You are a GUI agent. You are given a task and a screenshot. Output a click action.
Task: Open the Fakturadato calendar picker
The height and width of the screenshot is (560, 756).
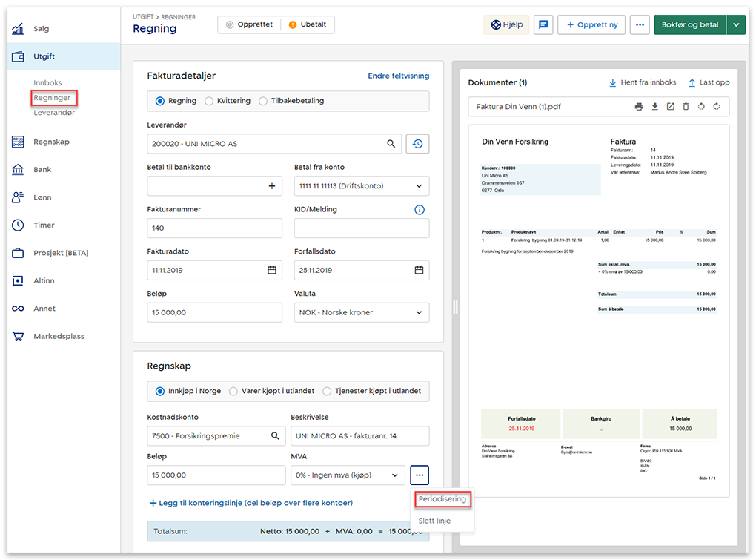click(x=272, y=271)
